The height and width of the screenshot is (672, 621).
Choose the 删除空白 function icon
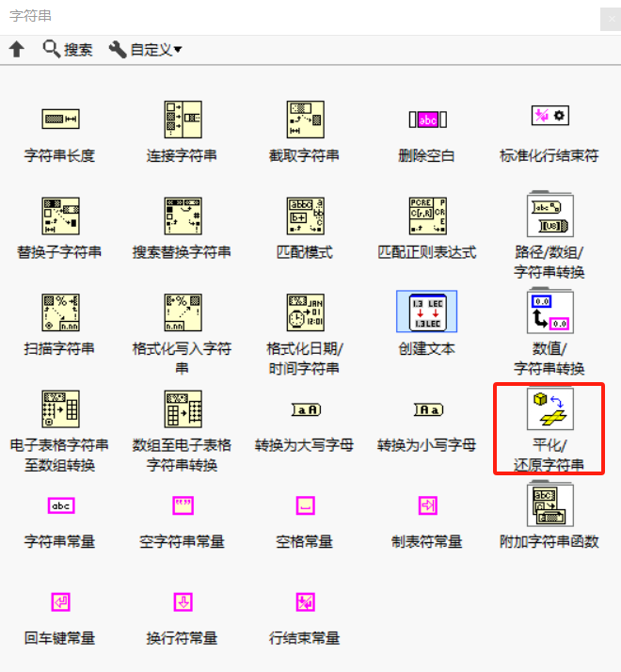[428, 120]
